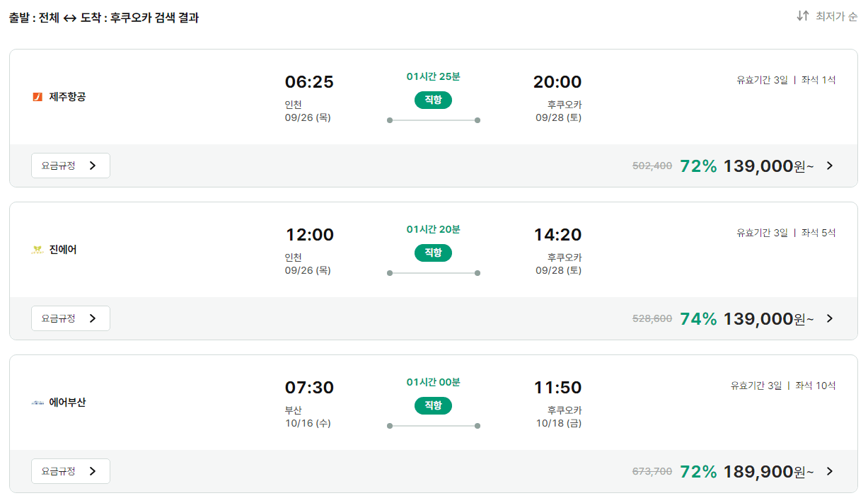Select the 직항 badge on Air Busan flight
Viewport: 868px width, 503px height.
(433, 405)
